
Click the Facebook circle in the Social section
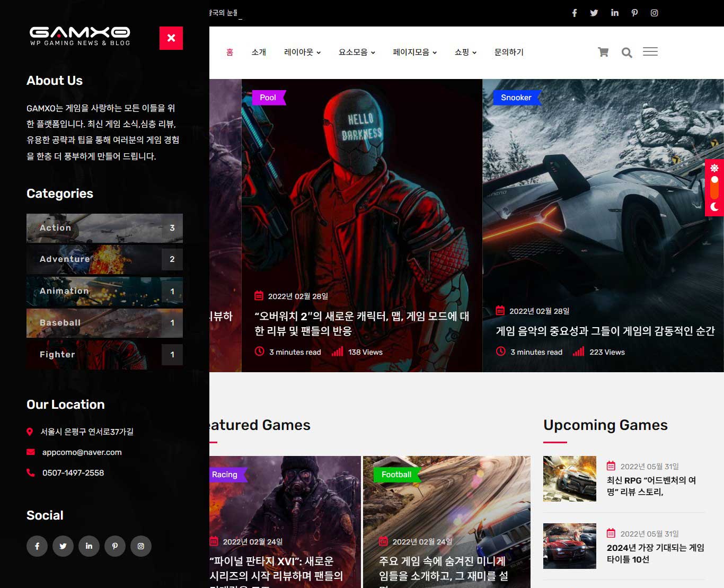click(x=37, y=546)
